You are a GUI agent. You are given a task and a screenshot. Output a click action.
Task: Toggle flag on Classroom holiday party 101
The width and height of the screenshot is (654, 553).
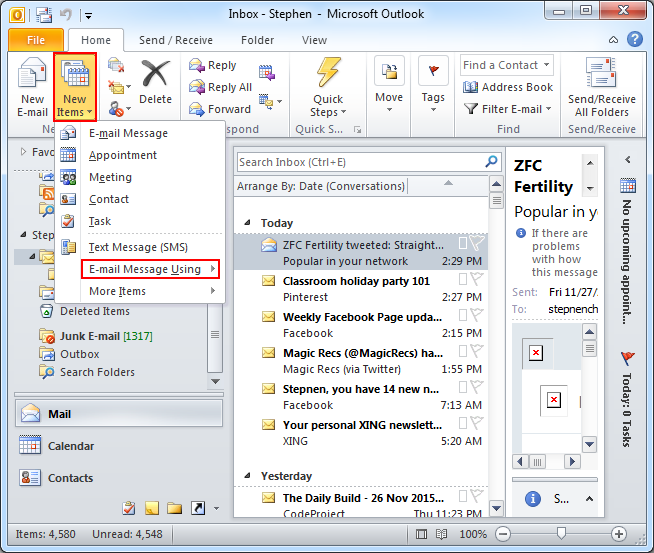click(477, 278)
